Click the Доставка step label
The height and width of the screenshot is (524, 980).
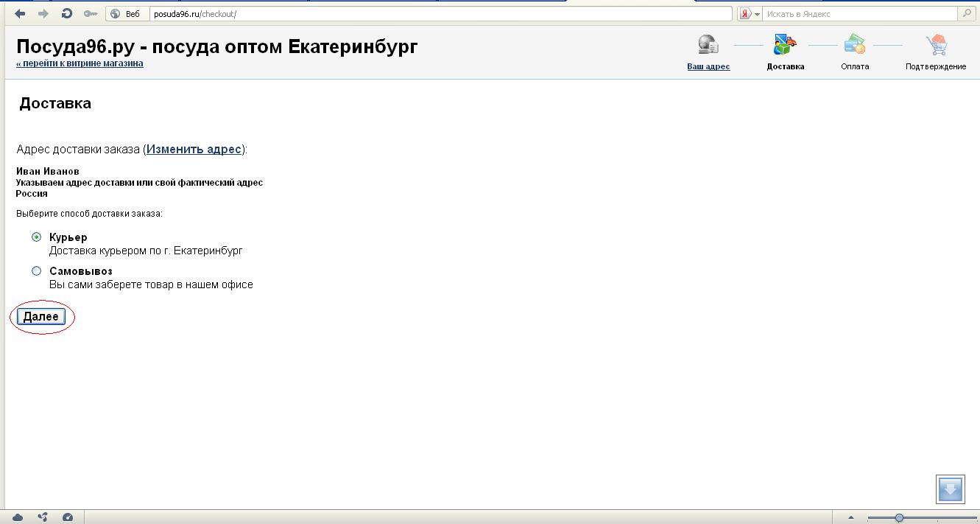tap(785, 66)
